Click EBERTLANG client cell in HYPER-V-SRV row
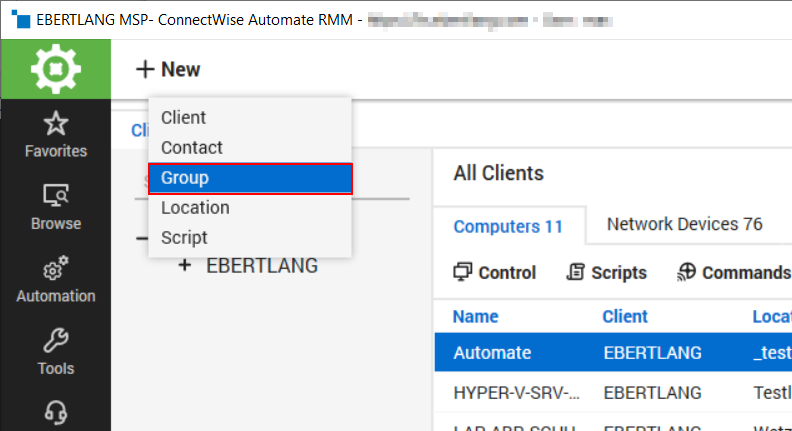Image resolution: width=792 pixels, height=431 pixels. coord(652,393)
